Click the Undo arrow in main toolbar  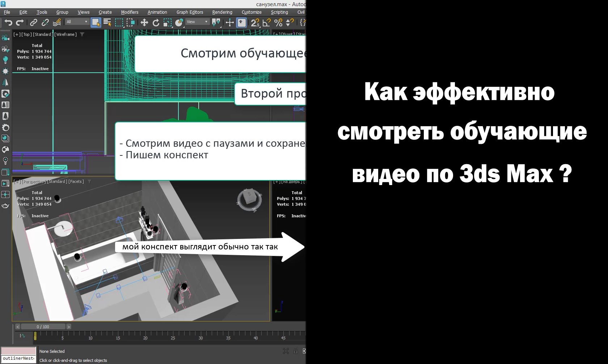8,23
